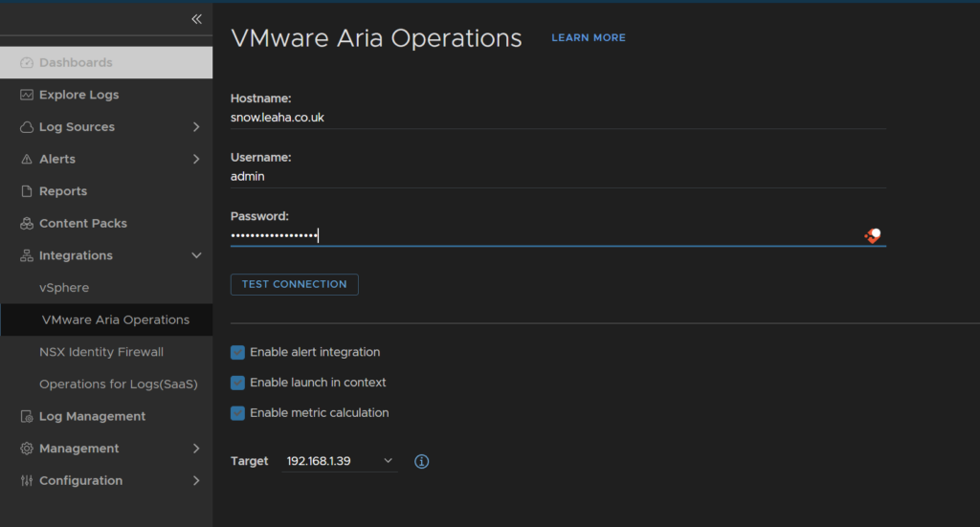Open the Target info tooltip icon

tap(422, 461)
